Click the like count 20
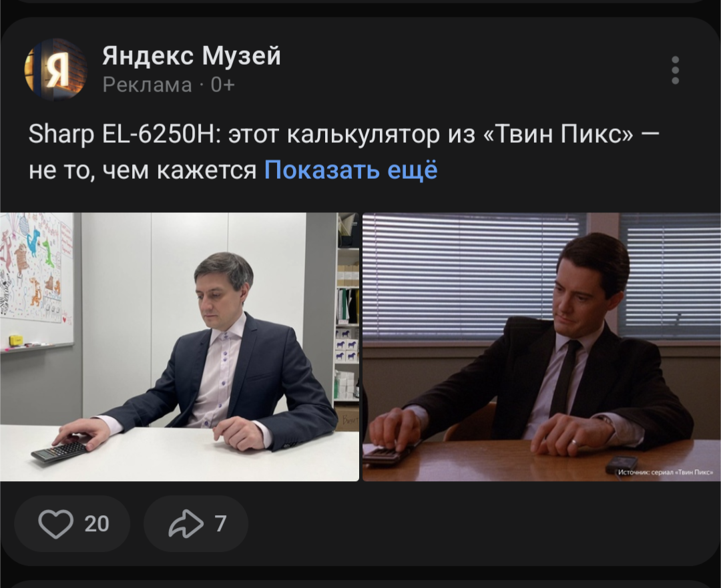Screen dimensions: 721x588 pos(97,524)
